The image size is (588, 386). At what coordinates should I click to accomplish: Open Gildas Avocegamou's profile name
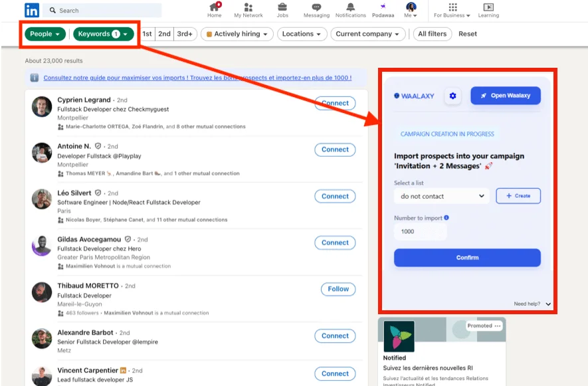(x=89, y=239)
